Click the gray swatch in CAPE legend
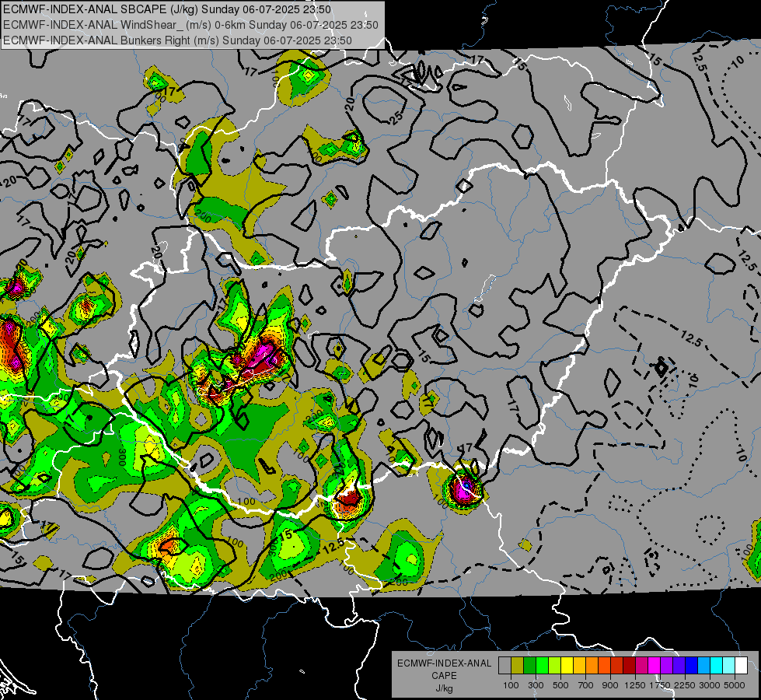761x700 pixels. pyautogui.click(x=504, y=665)
